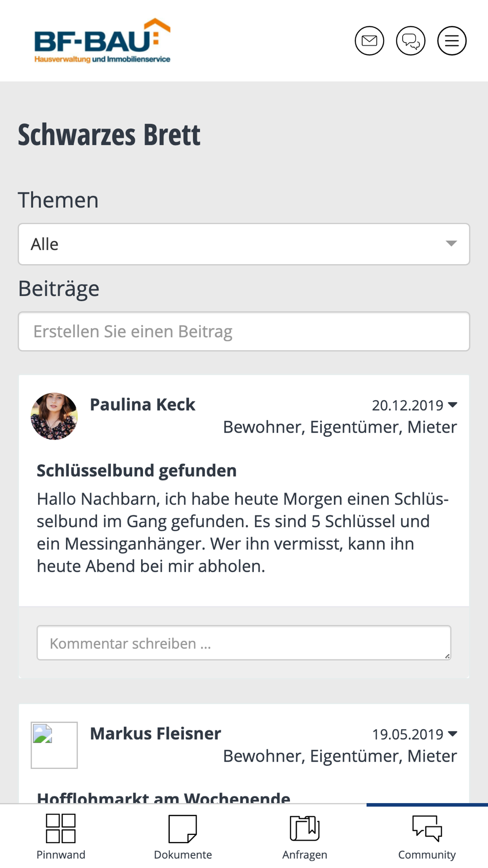
Task: Click Paulina Keck's profile photo
Action: point(54,416)
